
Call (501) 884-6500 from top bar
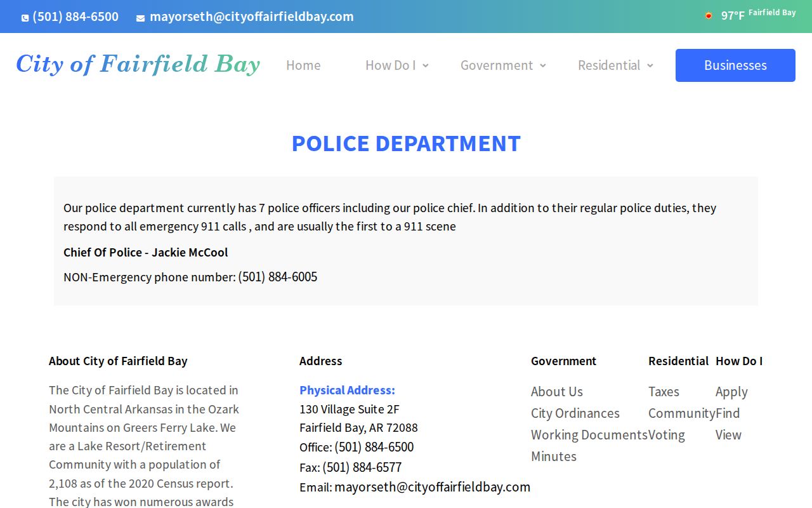click(75, 17)
